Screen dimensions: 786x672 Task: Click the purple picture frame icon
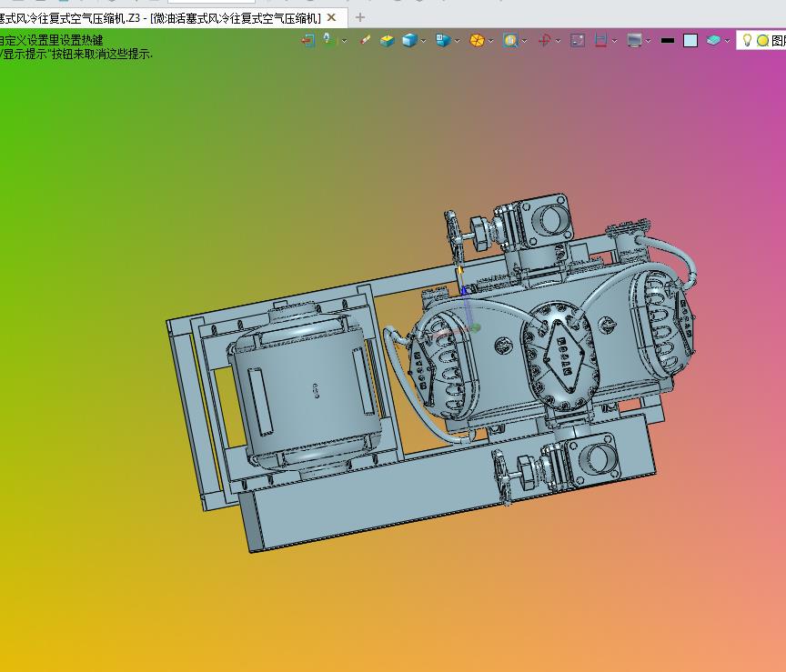tap(578, 40)
